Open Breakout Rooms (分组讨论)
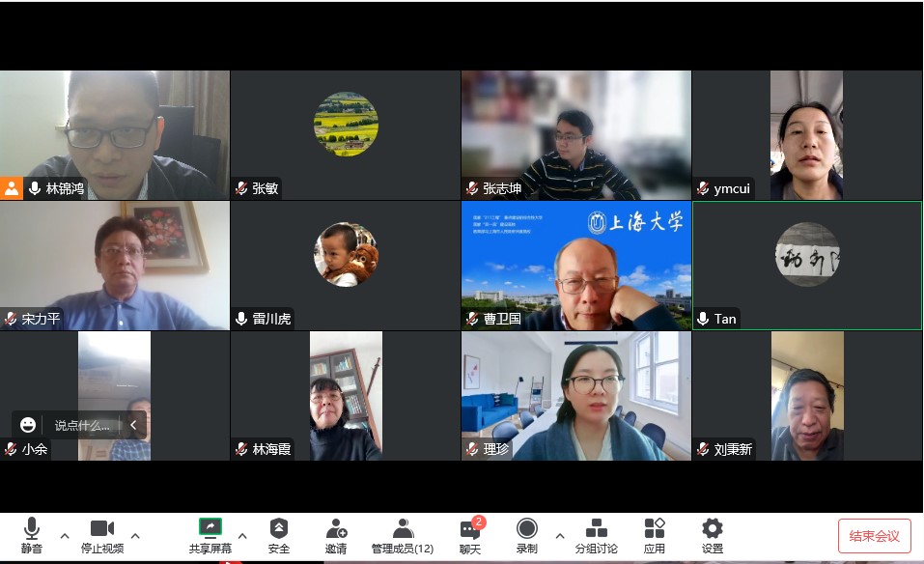This screenshot has width=924, height=564. 597,534
